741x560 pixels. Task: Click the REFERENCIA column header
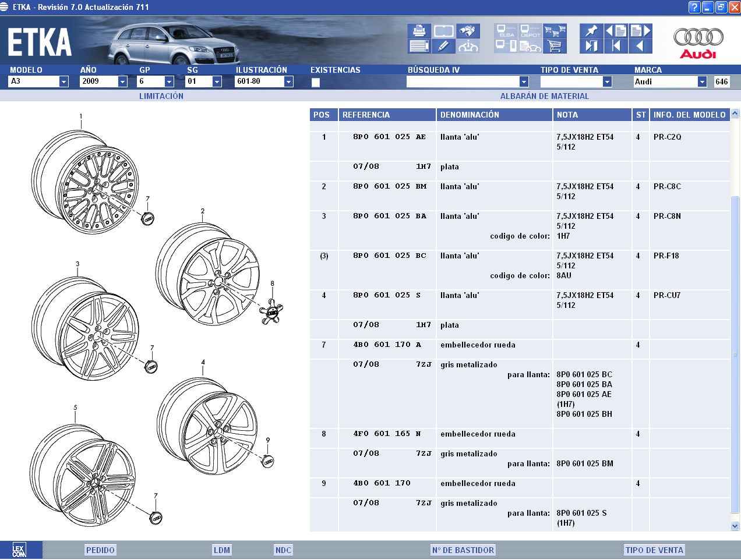click(x=387, y=115)
